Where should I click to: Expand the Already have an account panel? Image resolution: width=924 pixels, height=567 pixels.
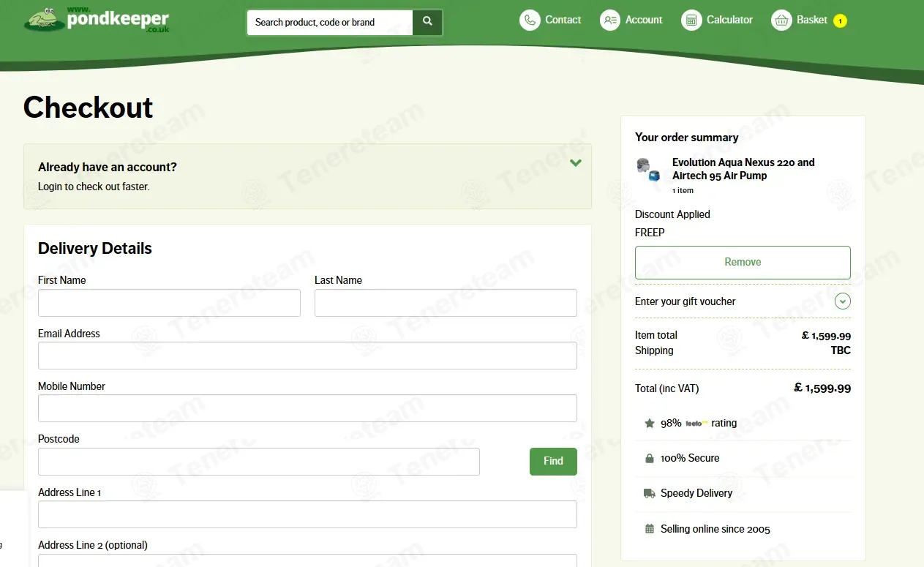click(x=576, y=162)
